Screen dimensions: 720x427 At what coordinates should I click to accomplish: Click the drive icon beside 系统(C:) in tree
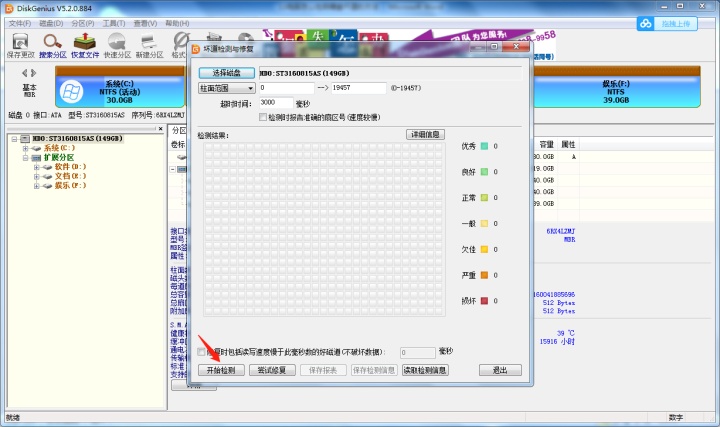[36, 148]
